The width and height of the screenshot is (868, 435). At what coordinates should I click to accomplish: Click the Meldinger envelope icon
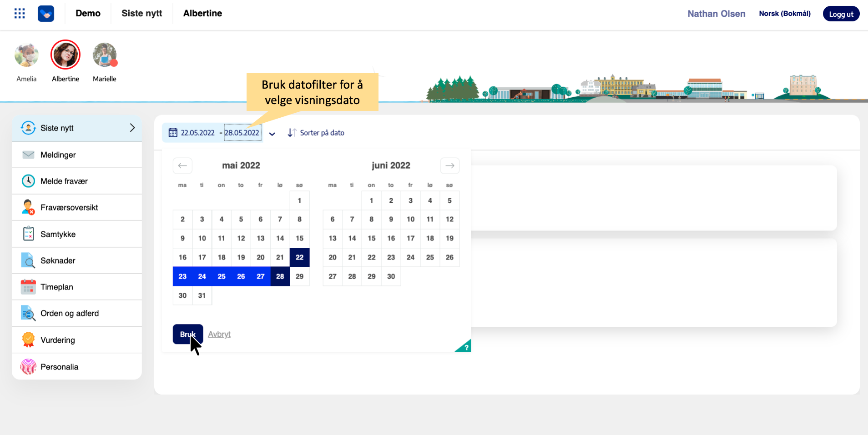(28, 155)
